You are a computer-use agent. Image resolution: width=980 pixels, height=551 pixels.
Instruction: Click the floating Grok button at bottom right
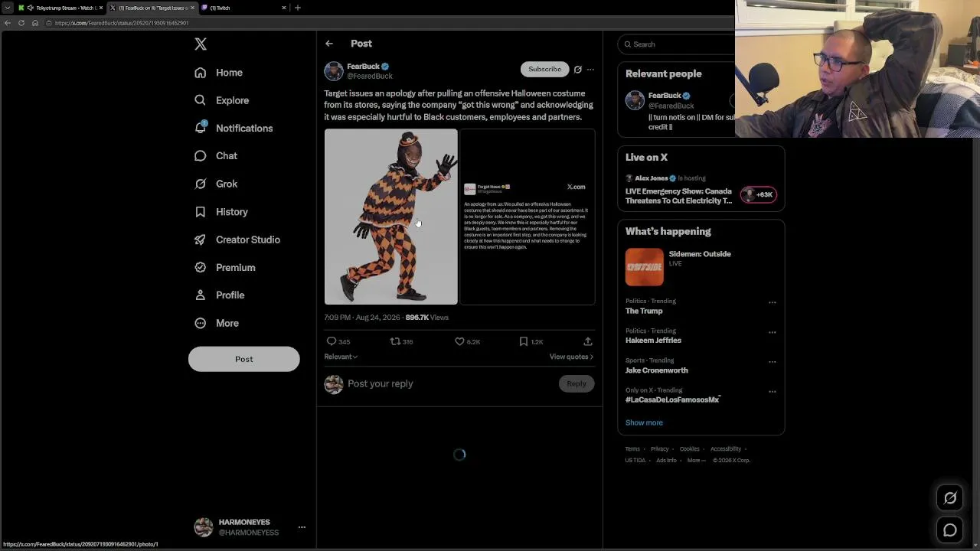(x=950, y=498)
